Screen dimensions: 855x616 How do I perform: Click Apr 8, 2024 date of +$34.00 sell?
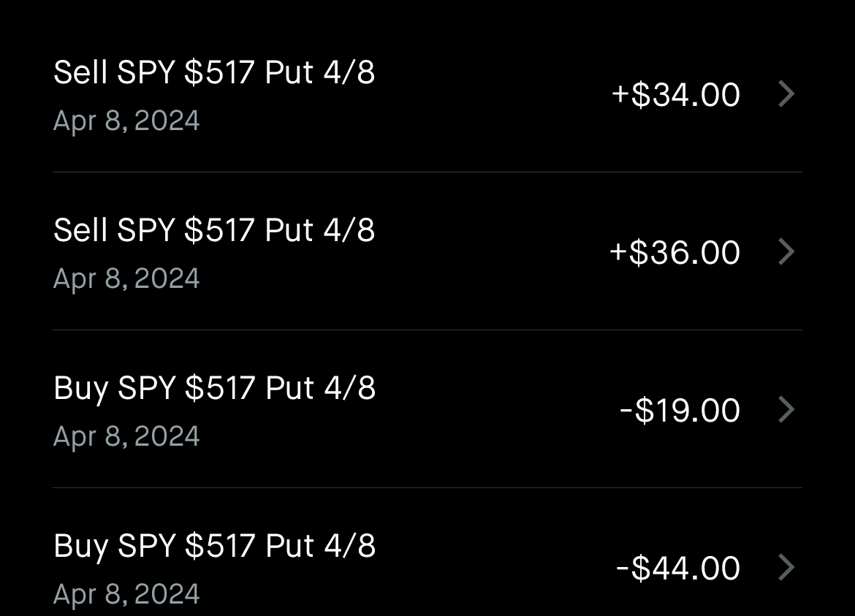pyautogui.click(x=126, y=121)
